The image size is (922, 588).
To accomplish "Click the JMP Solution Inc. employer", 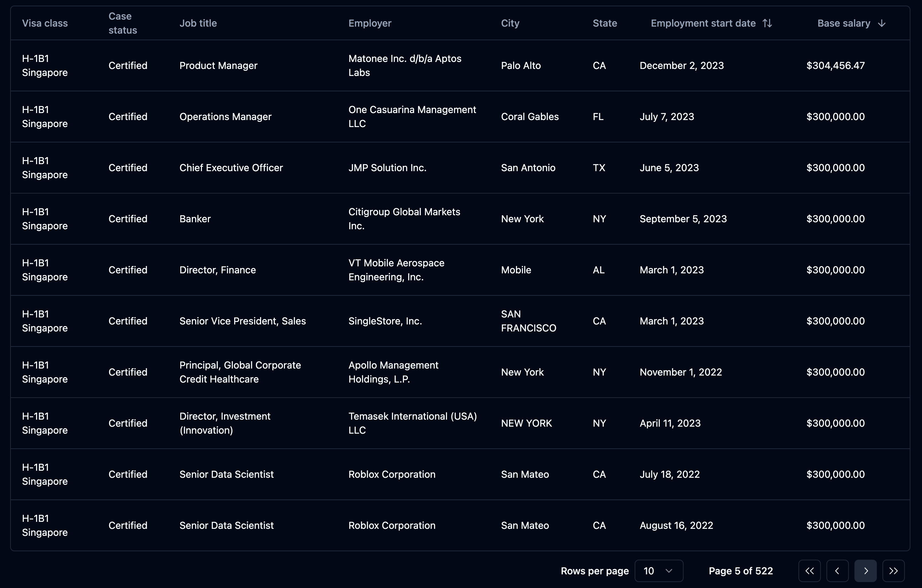I will [387, 168].
